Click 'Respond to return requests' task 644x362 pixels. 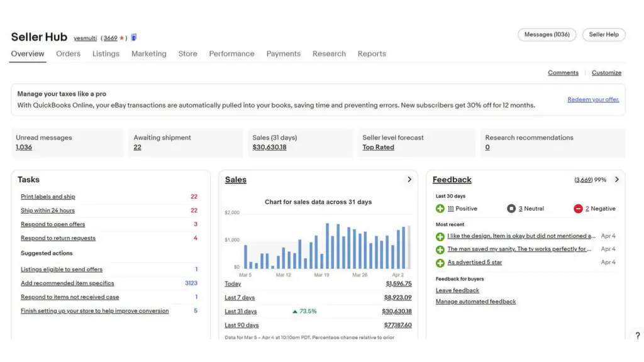[58, 238]
